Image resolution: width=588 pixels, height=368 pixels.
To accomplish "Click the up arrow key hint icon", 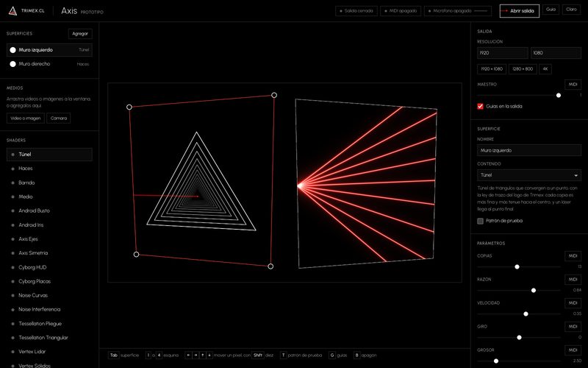I will pos(203,355).
